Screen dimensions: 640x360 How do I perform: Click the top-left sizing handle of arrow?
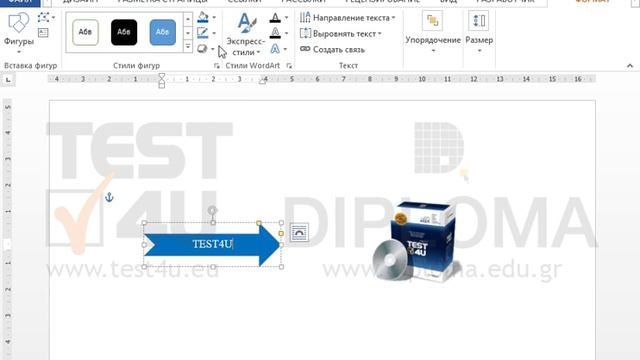144,223
